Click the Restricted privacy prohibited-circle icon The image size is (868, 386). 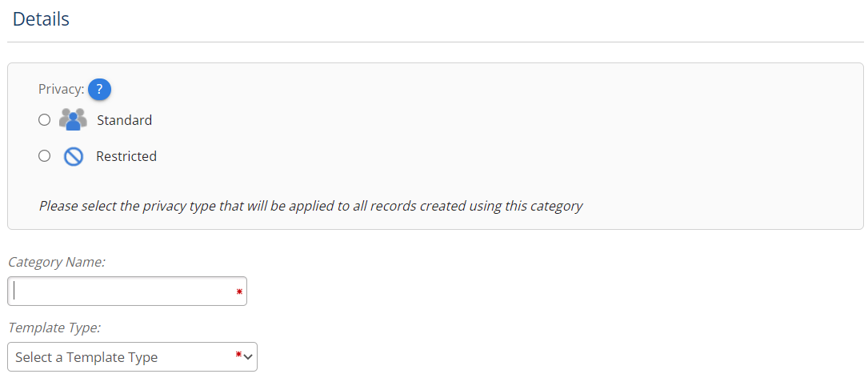(74, 157)
